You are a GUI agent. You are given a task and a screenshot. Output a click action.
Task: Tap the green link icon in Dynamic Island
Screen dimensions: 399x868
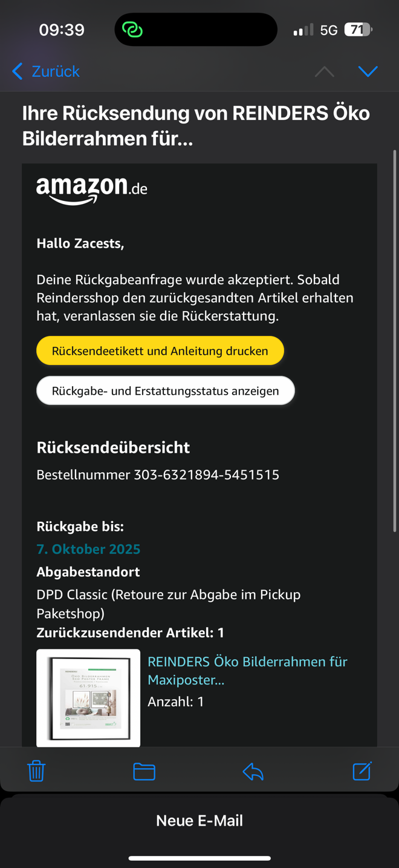(132, 30)
